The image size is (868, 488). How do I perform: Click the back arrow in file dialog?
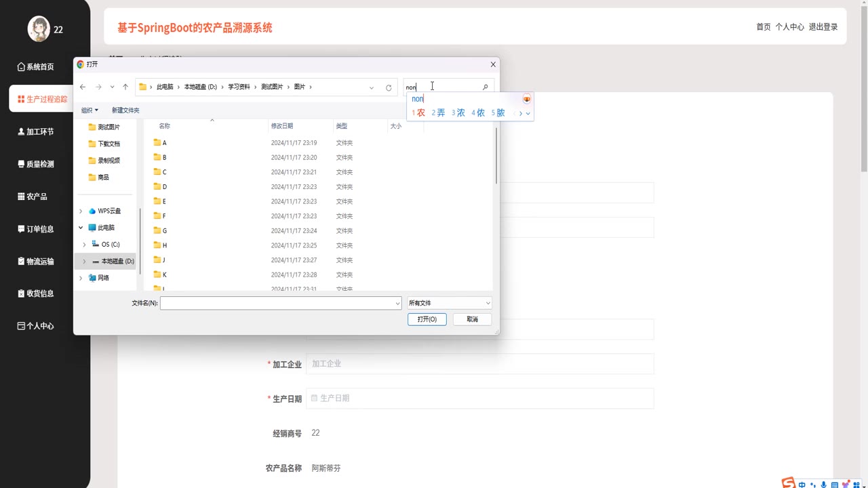[x=83, y=87]
